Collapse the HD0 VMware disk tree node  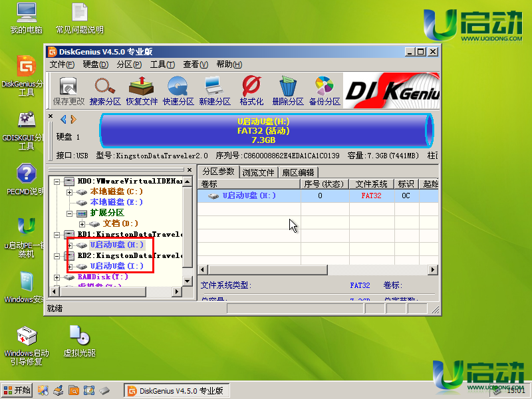point(58,181)
